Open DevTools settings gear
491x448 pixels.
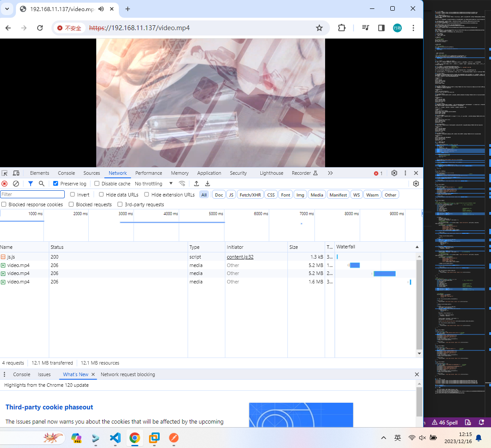(x=394, y=173)
